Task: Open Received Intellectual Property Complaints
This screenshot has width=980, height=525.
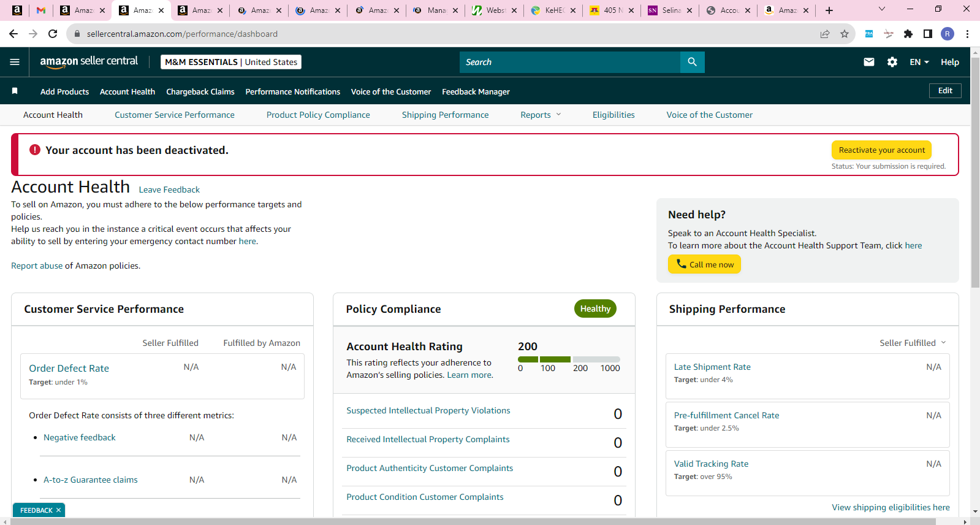Action: 428,439
